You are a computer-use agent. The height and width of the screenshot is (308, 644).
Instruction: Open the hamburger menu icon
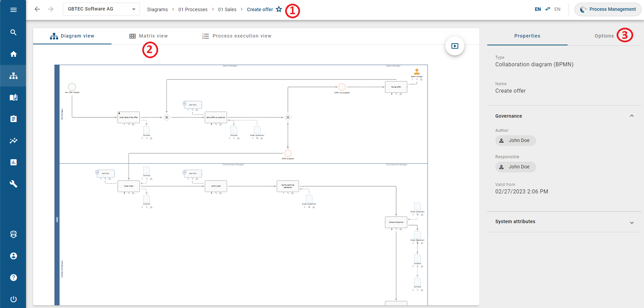14,10
